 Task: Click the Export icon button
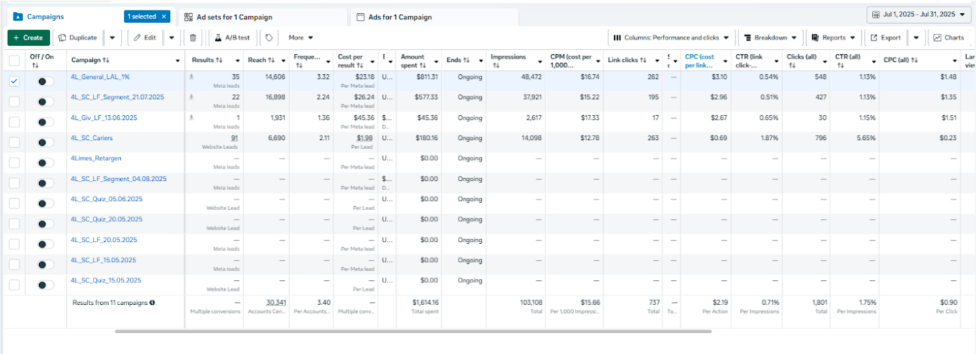pos(886,38)
